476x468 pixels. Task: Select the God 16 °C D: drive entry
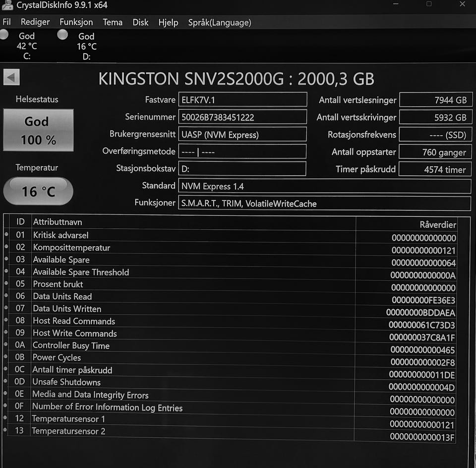click(86, 46)
